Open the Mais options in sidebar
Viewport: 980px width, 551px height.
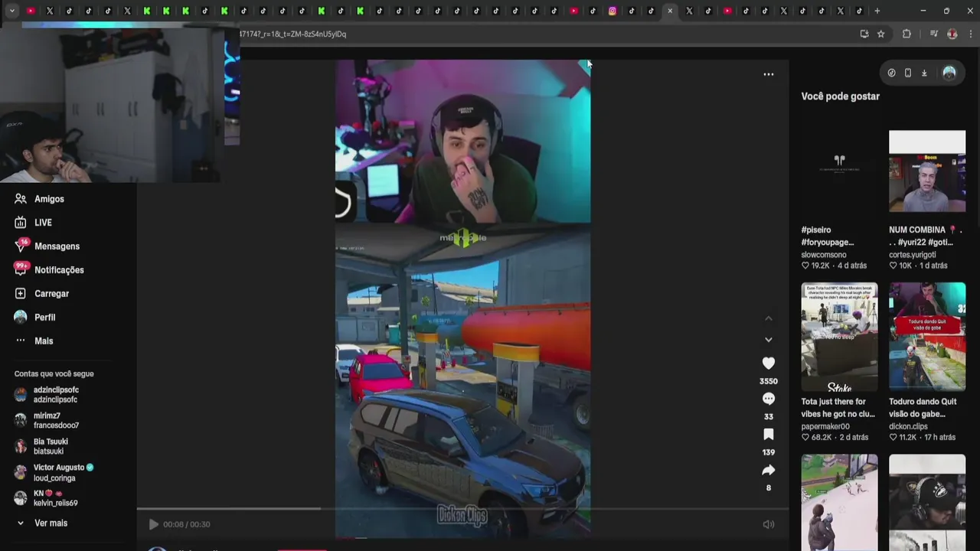(34, 341)
